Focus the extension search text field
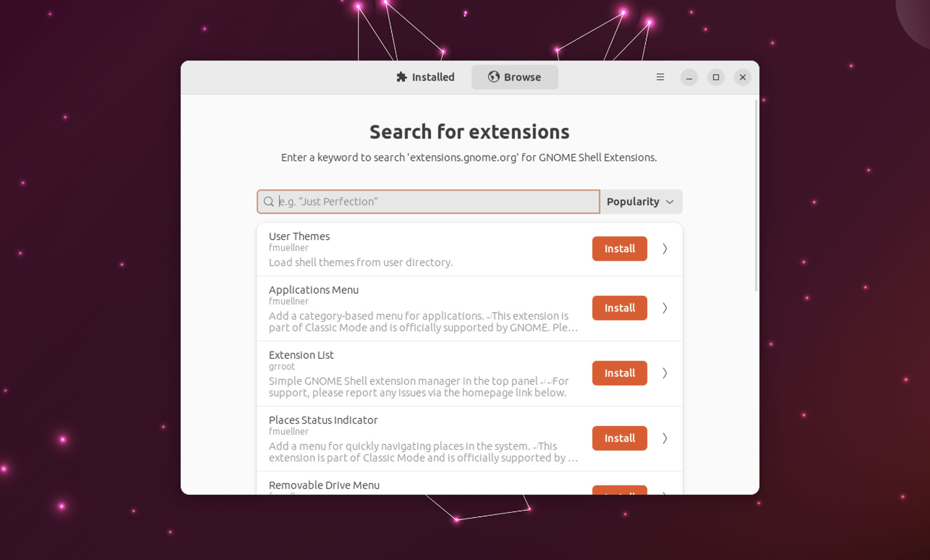 click(x=428, y=202)
